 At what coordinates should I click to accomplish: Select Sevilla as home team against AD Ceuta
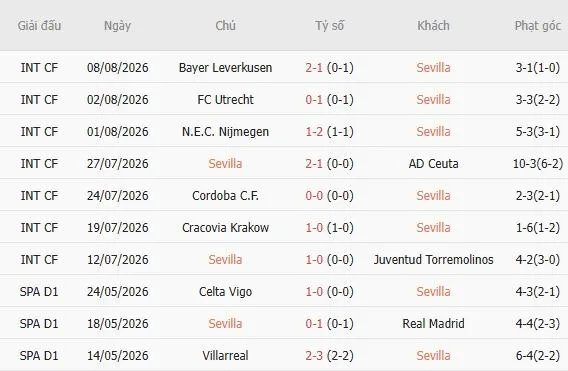click(x=225, y=164)
